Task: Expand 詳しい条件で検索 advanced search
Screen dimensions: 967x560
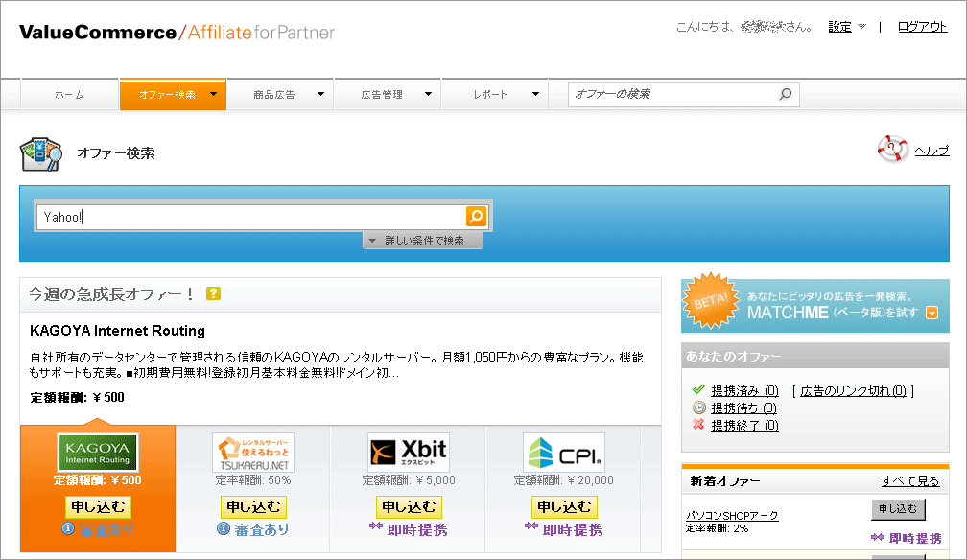Action: click(423, 240)
